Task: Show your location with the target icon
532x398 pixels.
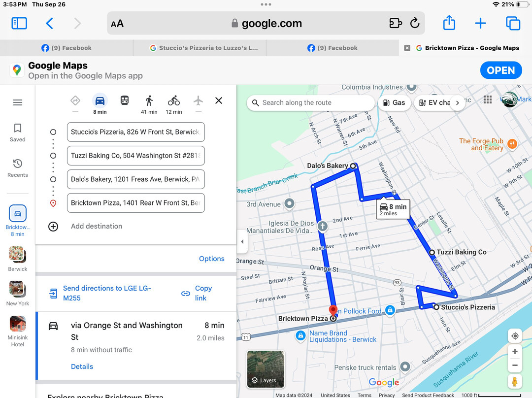Action: (515, 336)
